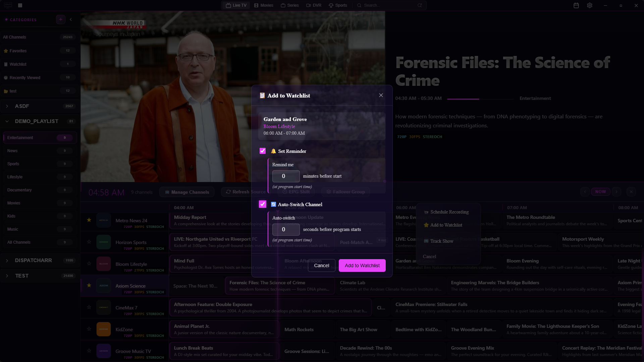Click the square icon beside the app logo

tap(20, 5)
